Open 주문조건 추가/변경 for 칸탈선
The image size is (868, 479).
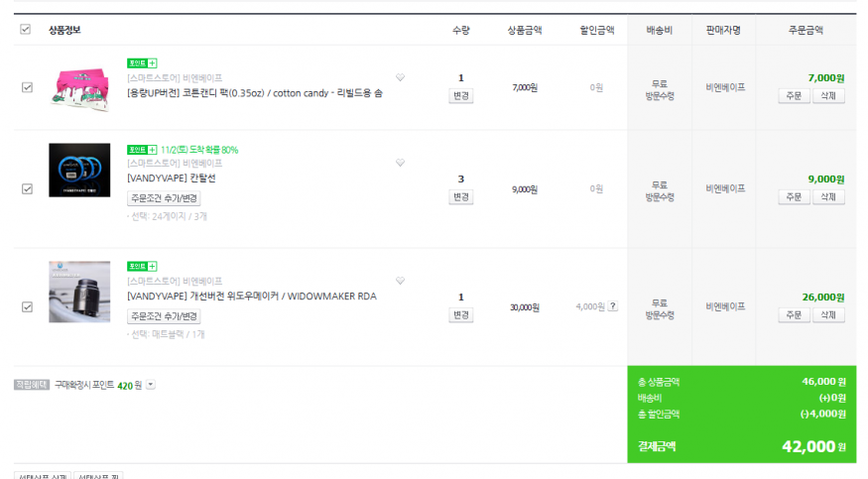tap(164, 198)
